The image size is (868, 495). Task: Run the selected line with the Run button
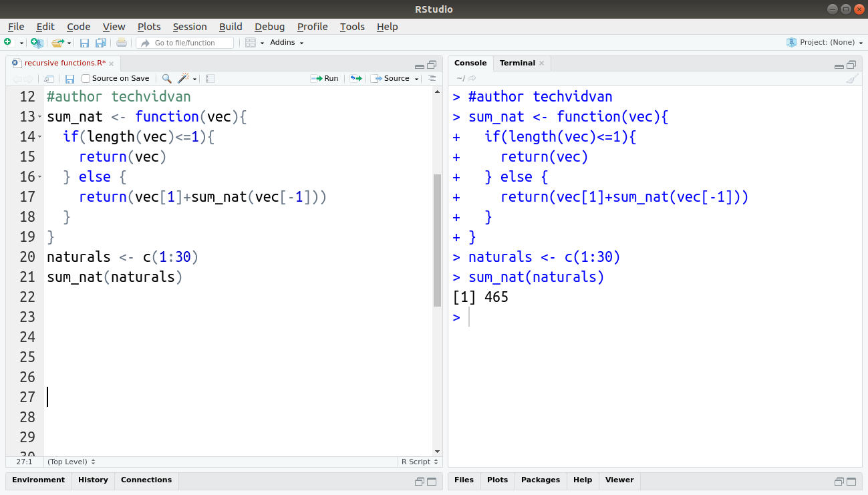tap(325, 78)
